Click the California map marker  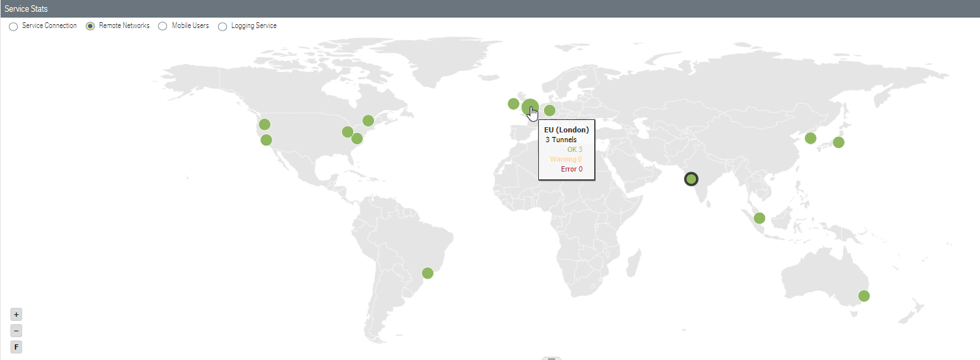[266, 140]
